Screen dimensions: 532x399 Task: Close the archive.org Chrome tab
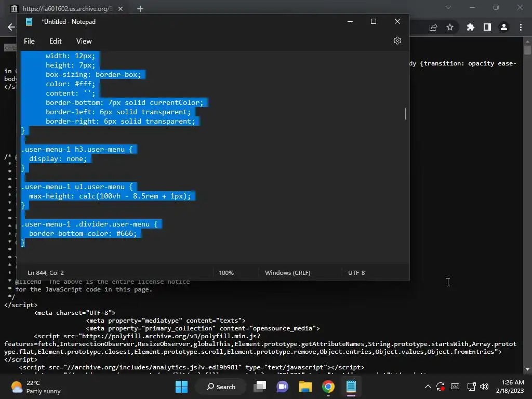tap(121, 9)
